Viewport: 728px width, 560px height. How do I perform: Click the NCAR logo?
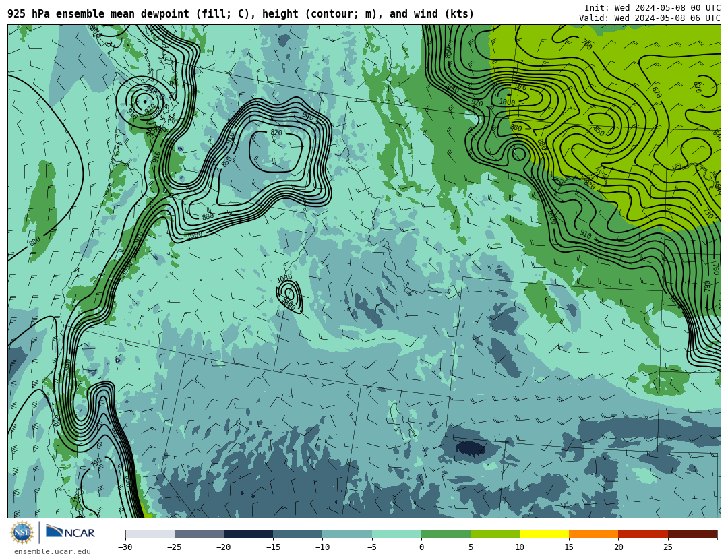pyautogui.click(x=70, y=532)
